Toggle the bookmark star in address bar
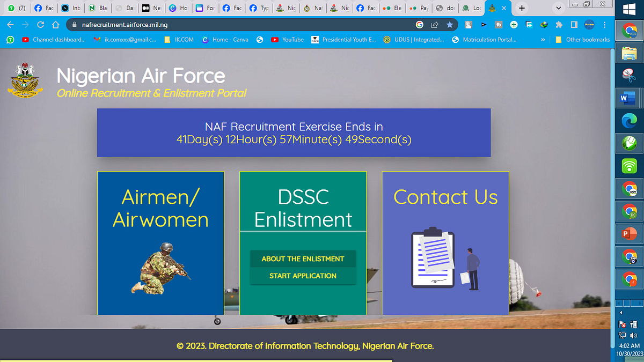Viewport: 644px width, 362px height. (x=450, y=25)
